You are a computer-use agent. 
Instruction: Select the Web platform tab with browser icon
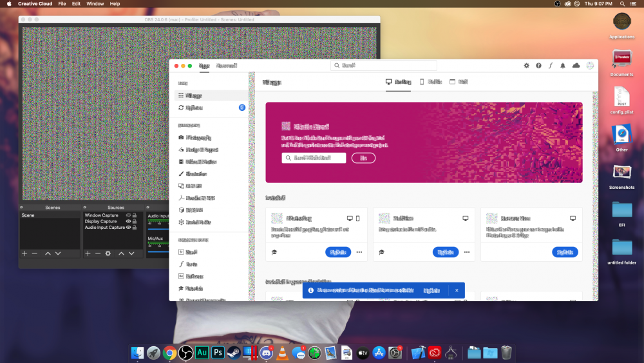[459, 82]
